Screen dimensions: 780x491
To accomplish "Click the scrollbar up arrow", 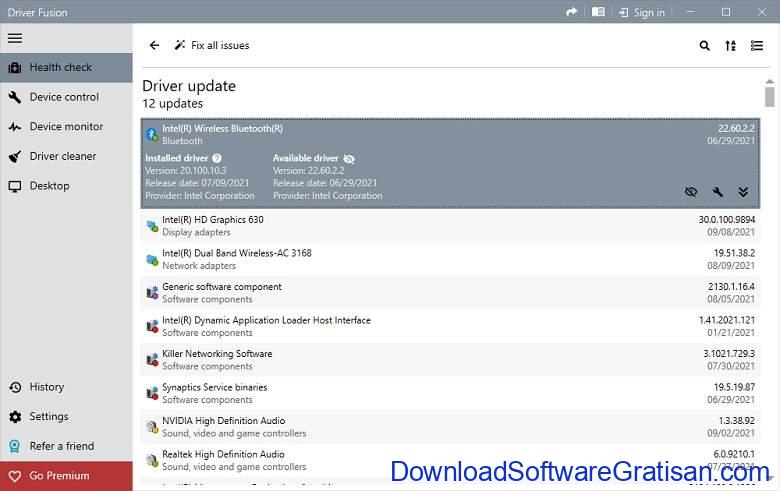I will coord(770,81).
